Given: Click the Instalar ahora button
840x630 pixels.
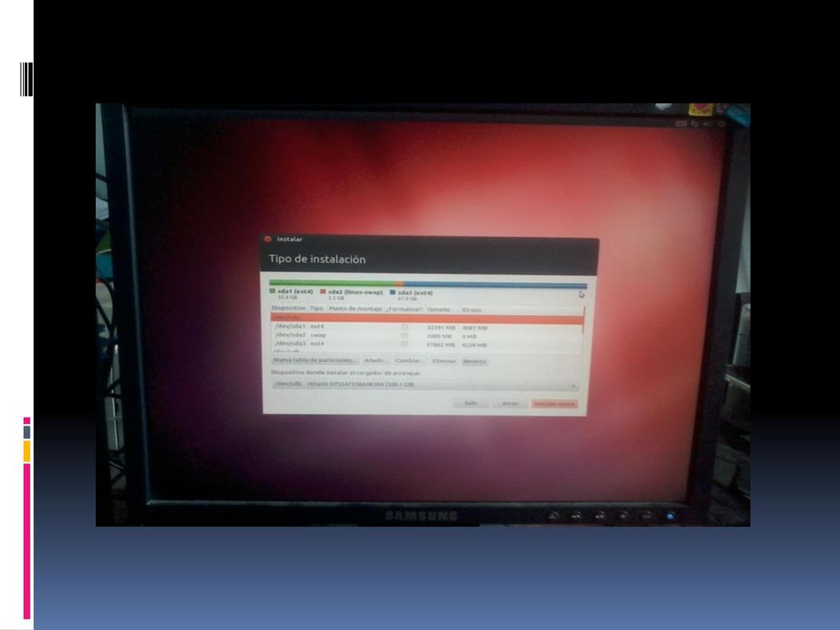Looking at the screenshot, I should pos(555,404).
